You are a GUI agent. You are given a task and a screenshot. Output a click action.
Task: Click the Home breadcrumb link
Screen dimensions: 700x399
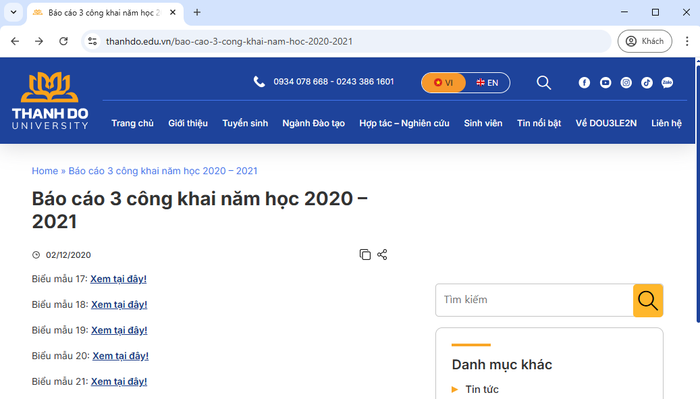pos(45,171)
